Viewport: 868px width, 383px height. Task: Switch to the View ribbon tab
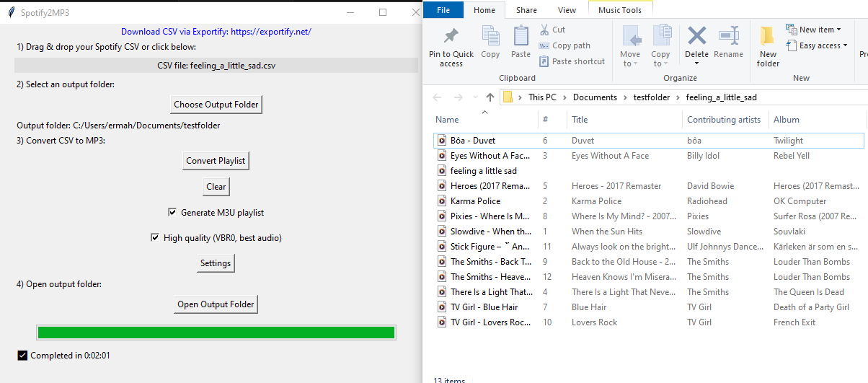point(567,10)
